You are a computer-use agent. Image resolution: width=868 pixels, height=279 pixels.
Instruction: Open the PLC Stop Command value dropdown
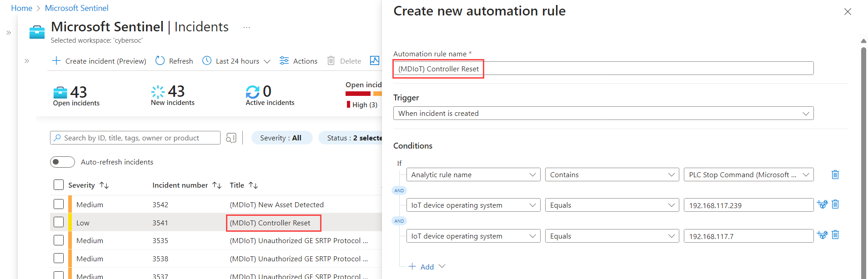point(749,174)
